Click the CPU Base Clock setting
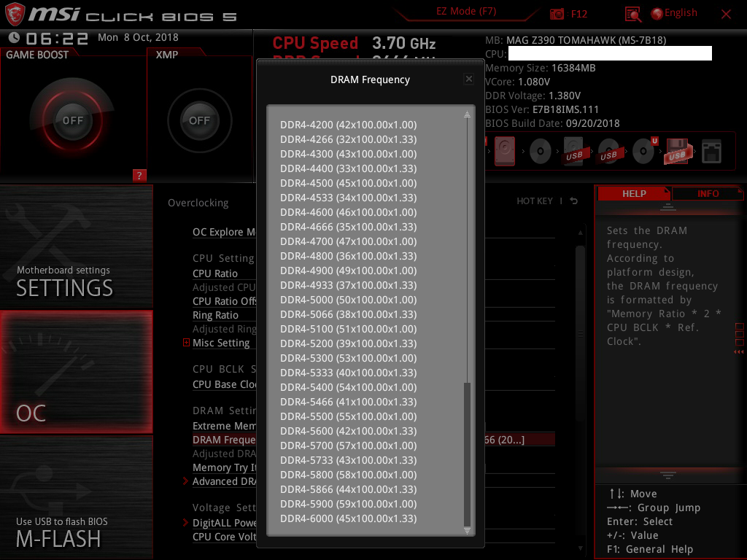The image size is (747, 560). (x=224, y=384)
